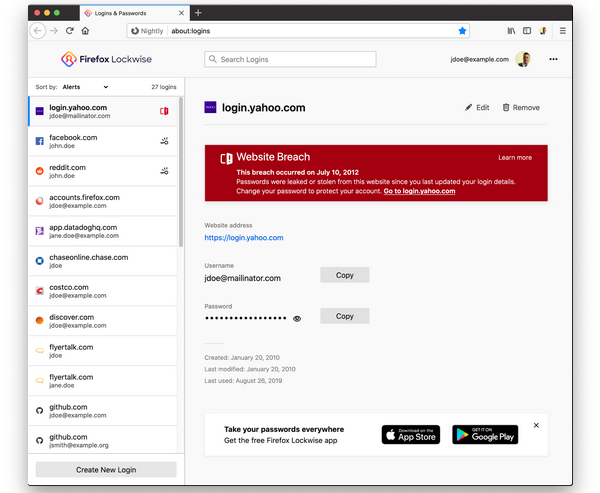The height and width of the screenshot is (493, 600).
Task: Reload the about:logins page
Action: [x=70, y=31]
